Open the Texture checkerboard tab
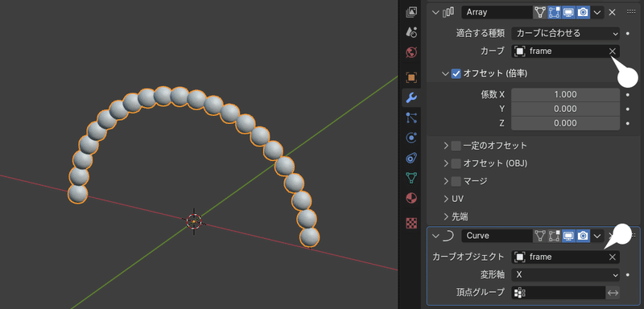 [411, 223]
